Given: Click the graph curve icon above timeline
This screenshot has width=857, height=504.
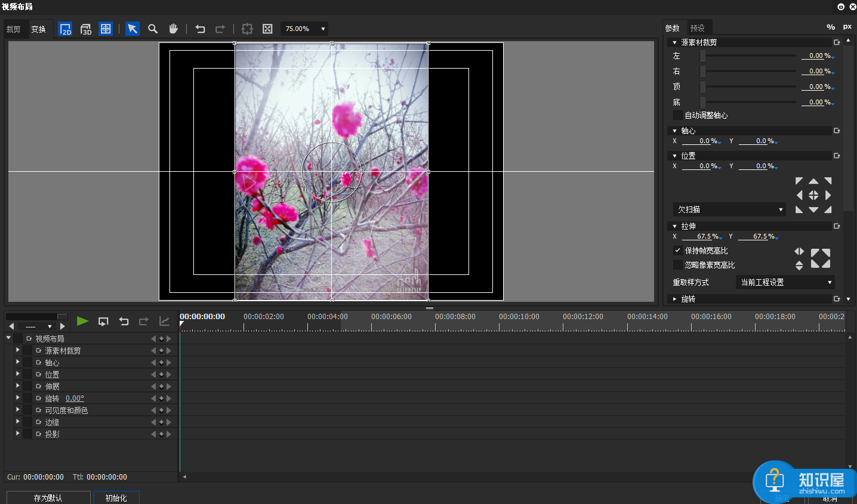Looking at the screenshot, I should (164, 321).
